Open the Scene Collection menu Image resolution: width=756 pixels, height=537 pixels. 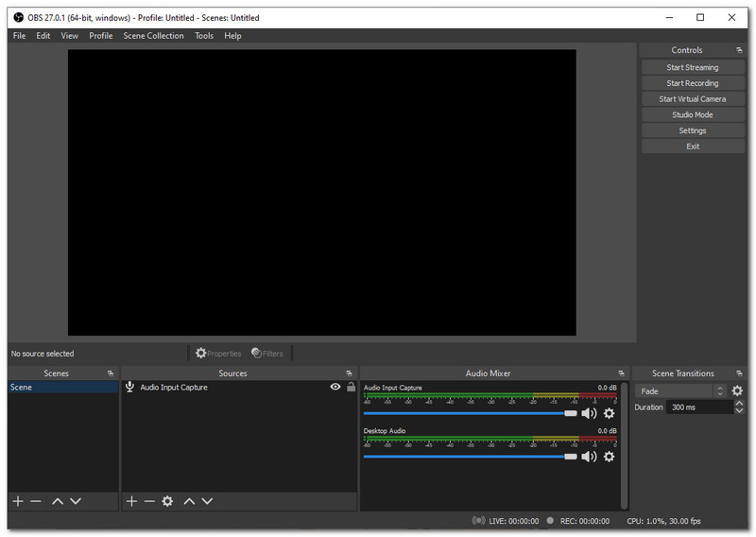153,36
